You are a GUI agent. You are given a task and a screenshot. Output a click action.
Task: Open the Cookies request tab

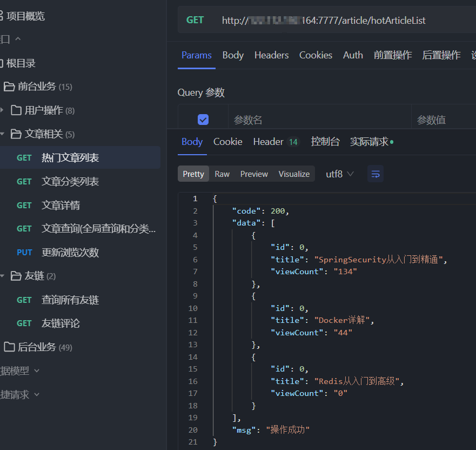316,55
